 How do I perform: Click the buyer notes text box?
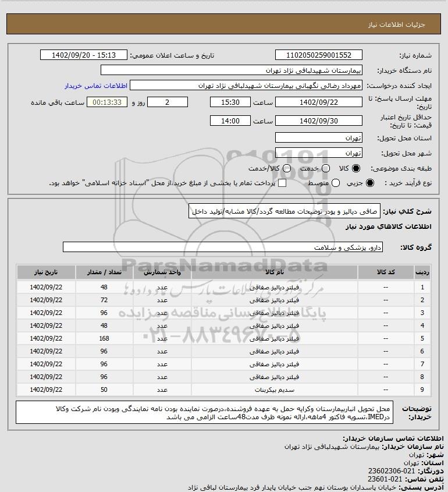coord(204,412)
